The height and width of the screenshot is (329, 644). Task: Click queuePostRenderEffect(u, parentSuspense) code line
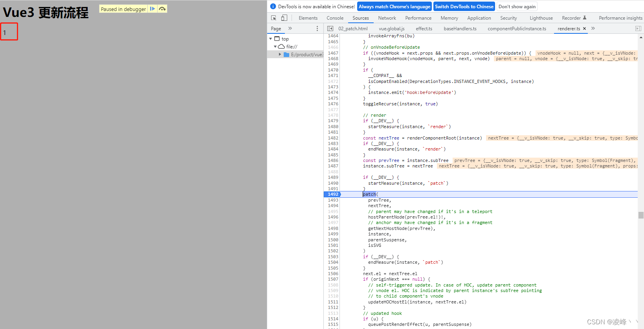point(420,324)
